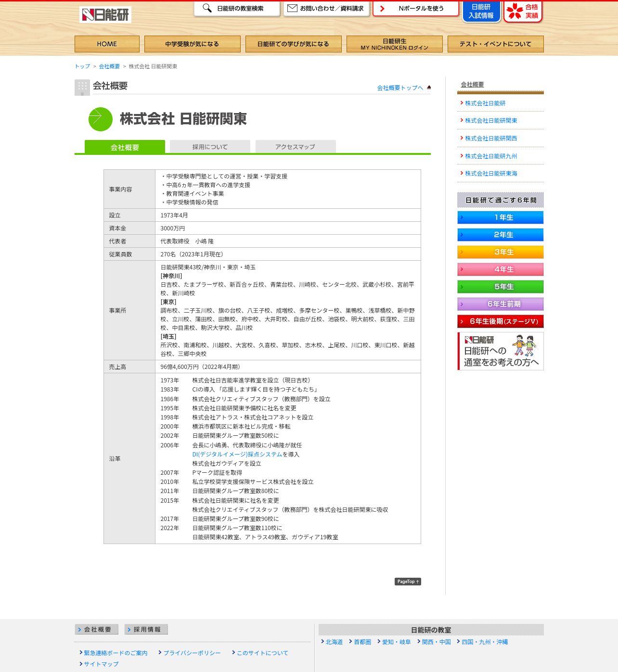Click the blue 2年生 button
The image size is (618, 672).
tap(501, 235)
